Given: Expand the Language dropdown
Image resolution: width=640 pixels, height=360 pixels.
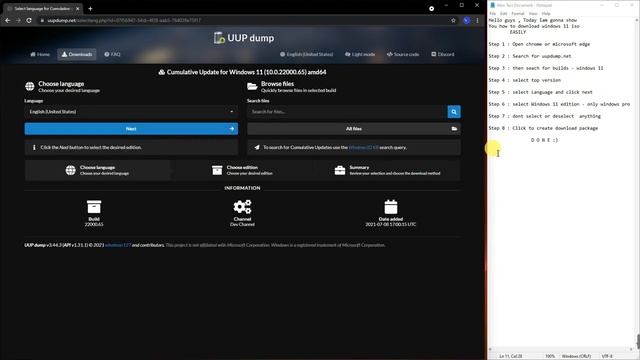Looking at the screenshot, I should [131, 112].
